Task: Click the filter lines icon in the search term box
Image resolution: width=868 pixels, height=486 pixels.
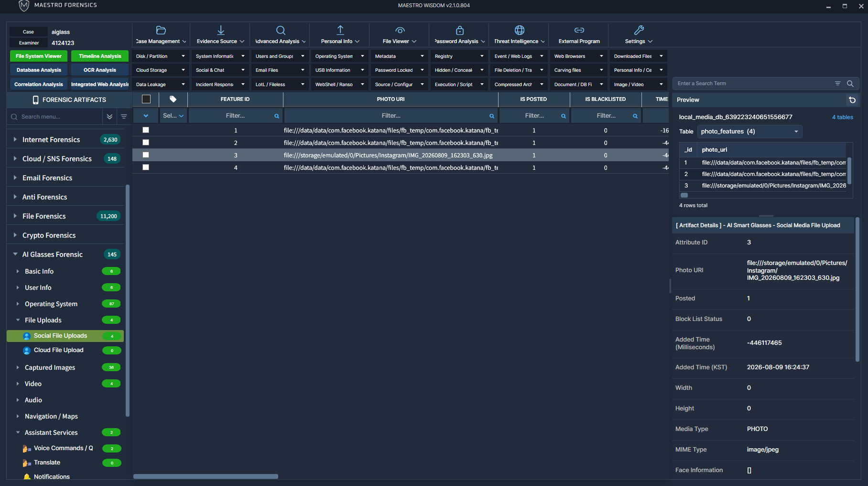Action: (837, 83)
